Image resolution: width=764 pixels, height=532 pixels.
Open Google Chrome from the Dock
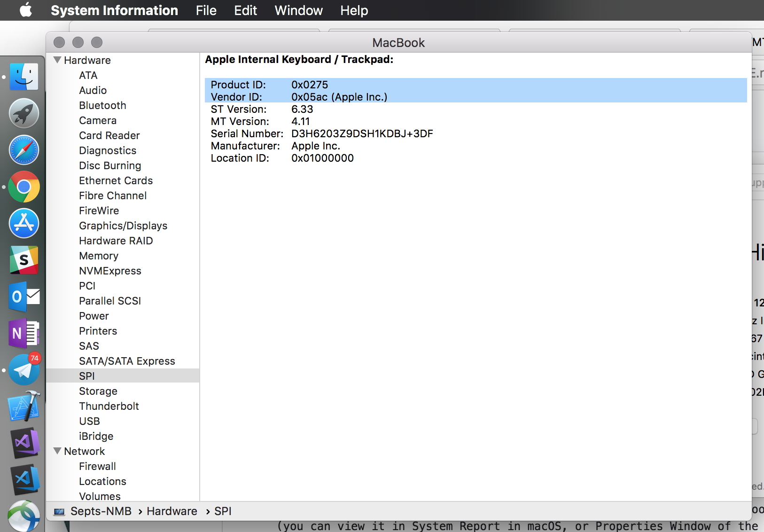pyautogui.click(x=24, y=187)
